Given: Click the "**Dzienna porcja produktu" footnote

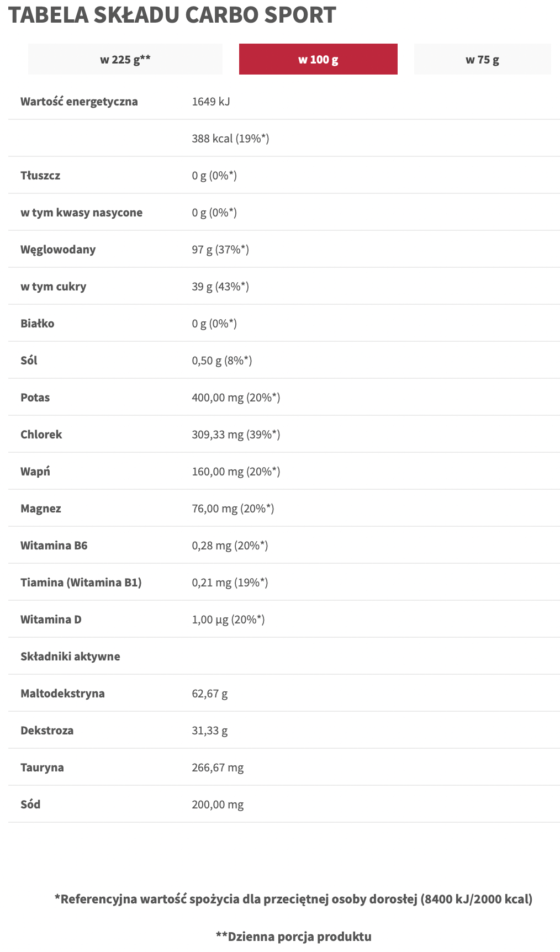Looking at the screenshot, I should 293,937.
